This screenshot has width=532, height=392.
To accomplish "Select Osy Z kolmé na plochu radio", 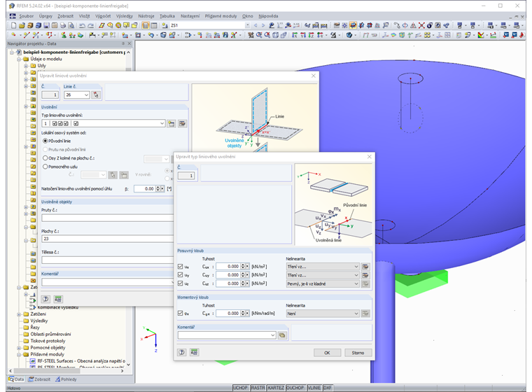I will tap(45, 158).
